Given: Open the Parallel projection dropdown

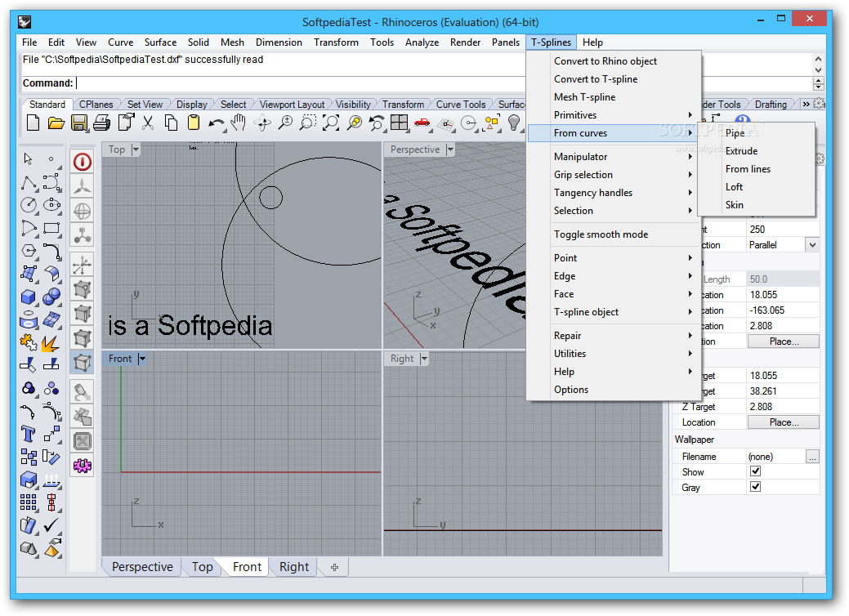Looking at the screenshot, I should pos(812,244).
